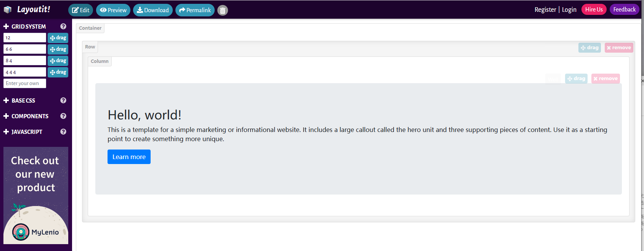Click drag handle next to 4 4 4 grid
This screenshot has width=644, height=251.
[58, 72]
